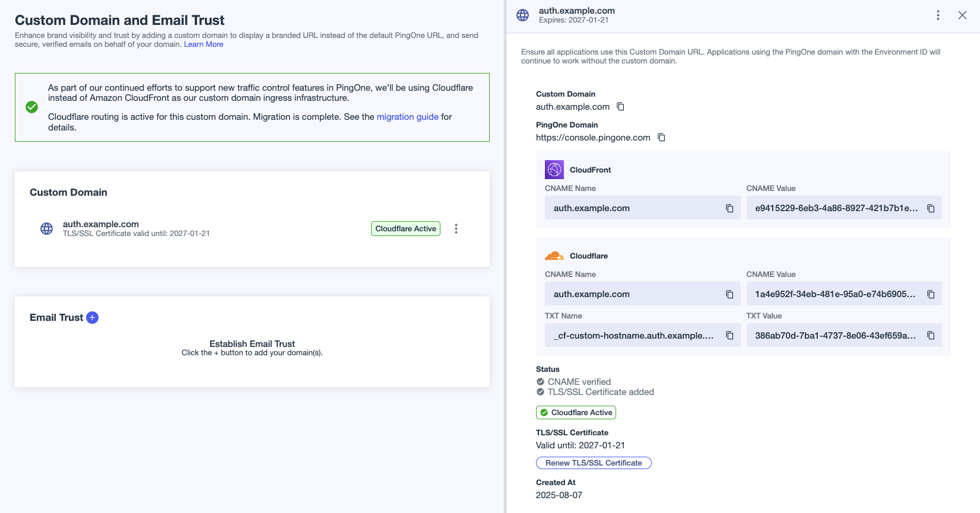Click the CNAME verified status check icon
Screen dimensions: 980x513
tap(540, 382)
